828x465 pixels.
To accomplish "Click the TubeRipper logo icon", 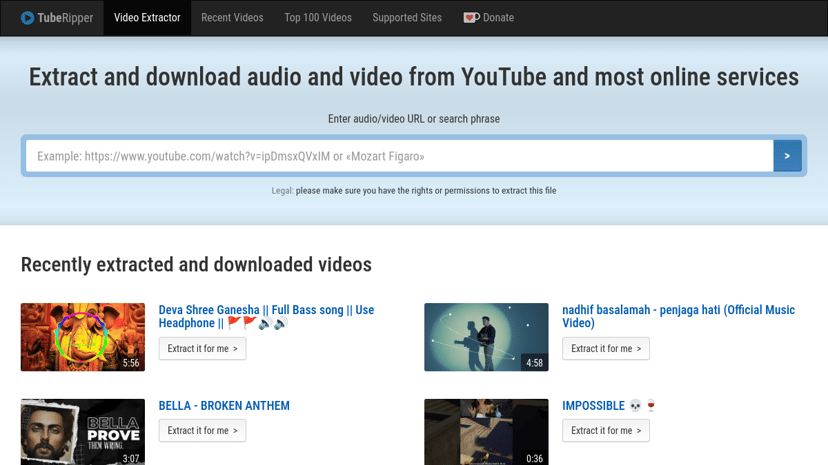I will pos(27,18).
